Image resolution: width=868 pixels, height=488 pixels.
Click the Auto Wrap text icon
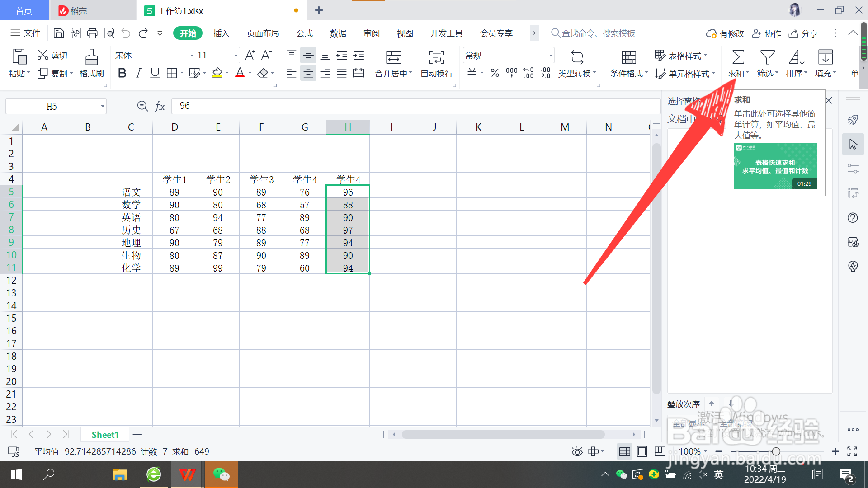pos(436,57)
